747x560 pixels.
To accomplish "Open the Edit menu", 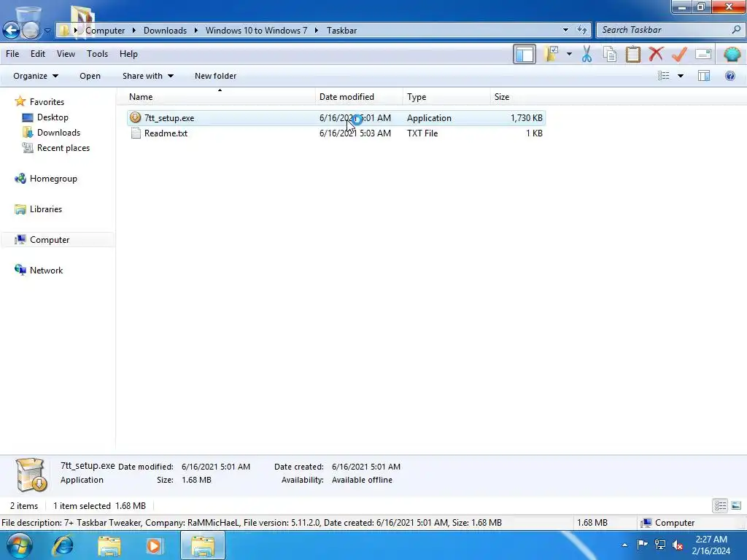I will click(38, 54).
